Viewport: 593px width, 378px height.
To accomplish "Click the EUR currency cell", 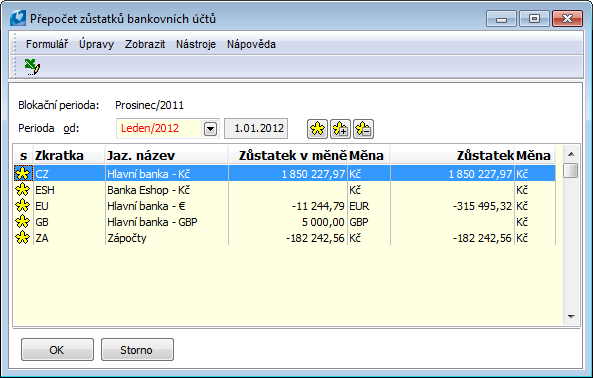I will click(x=369, y=206).
